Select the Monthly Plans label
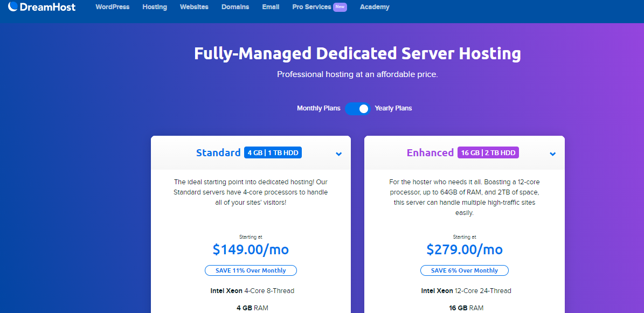The width and height of the screenshot is (644, 313). [x=318, y=108]
